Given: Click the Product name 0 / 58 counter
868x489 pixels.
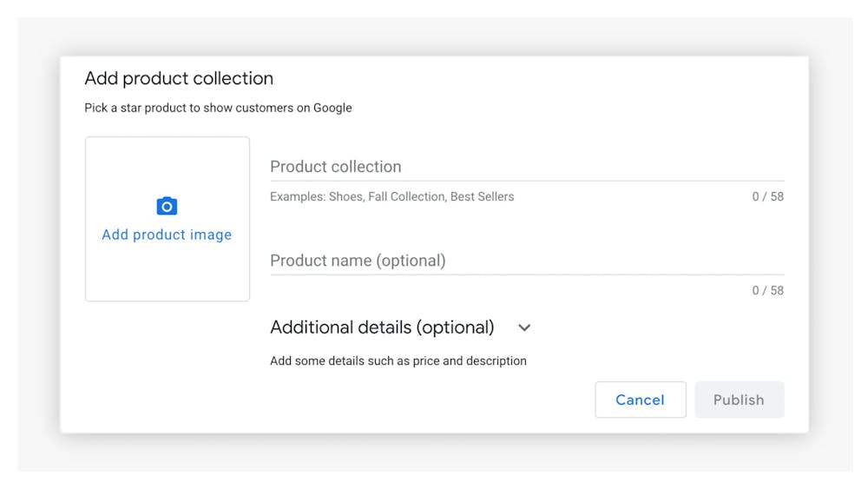Looking at the screenshot, I should point(767,290).
